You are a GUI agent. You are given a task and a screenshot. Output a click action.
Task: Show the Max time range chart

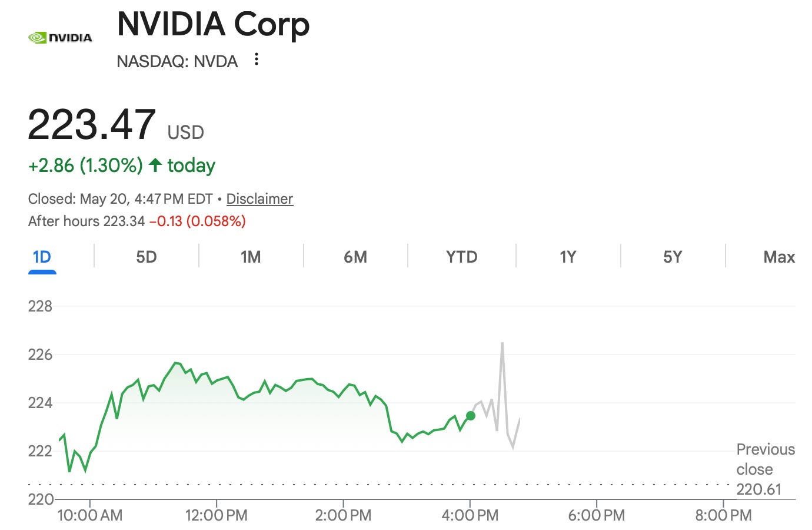(x=779, y=257)
